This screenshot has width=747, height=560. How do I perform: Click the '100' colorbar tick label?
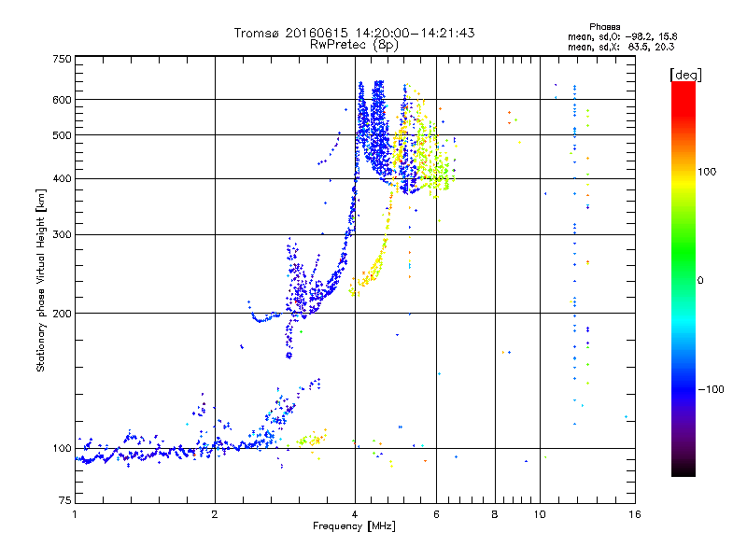click(x=707, y=172)
